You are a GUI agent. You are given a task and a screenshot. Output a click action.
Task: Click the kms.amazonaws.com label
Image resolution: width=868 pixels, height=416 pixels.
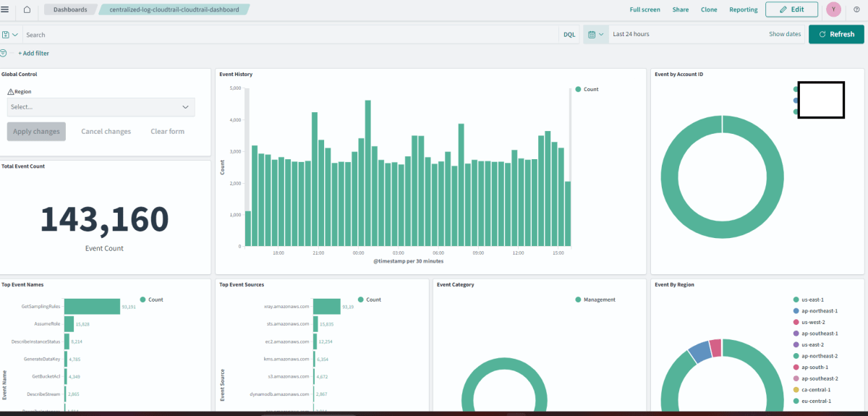coord(288,359)
